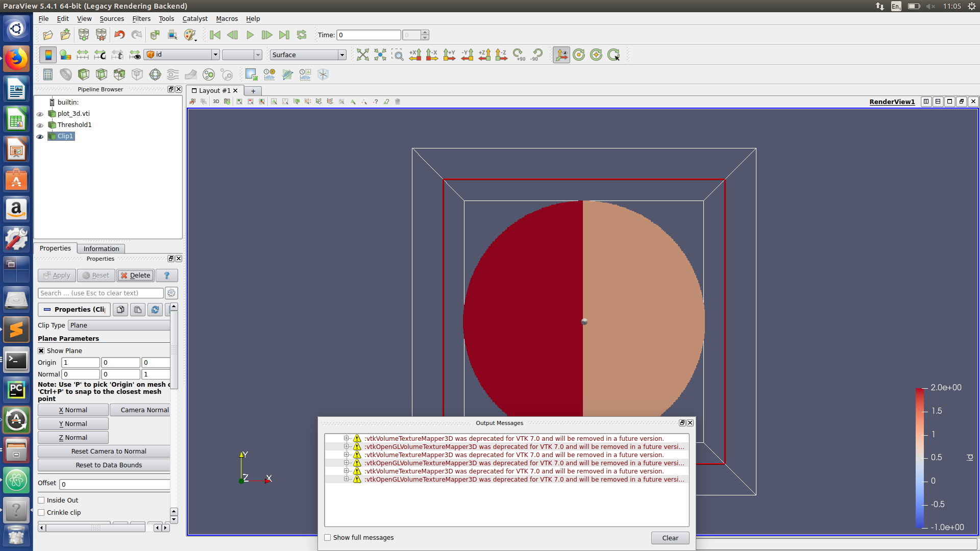Click the Calculator filter icon
The width and height of the screenshot is (980, 551).
48,74
